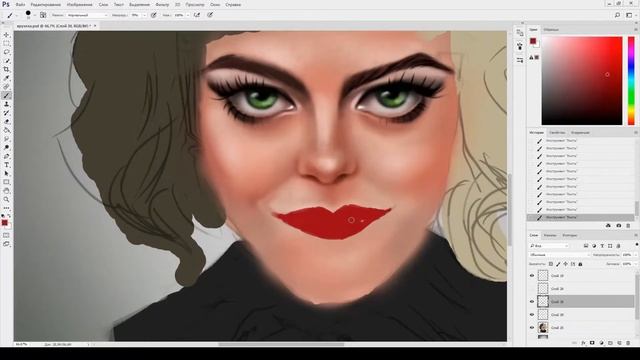640x360 pixels.
Task: Select the Hand tool
Action: click(6, 191)
